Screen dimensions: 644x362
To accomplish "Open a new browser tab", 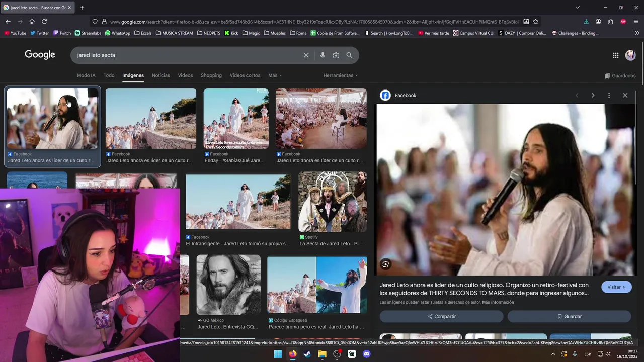I will tap(82, 8).
